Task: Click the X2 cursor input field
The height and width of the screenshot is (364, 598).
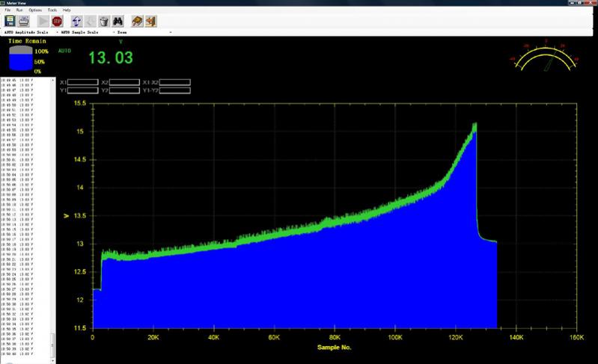Action: 124,82
